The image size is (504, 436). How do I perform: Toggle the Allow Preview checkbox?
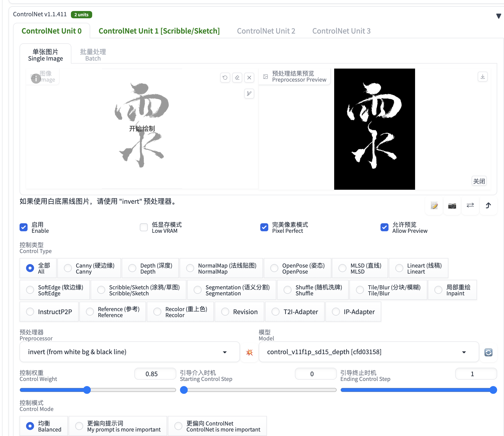point(384,227)
